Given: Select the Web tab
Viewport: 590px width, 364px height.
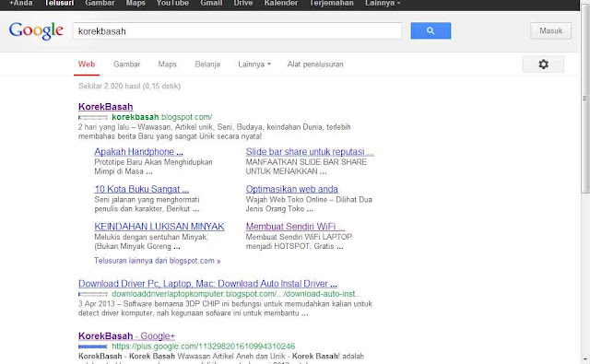Looking at the screenshot, I should tap(87, 65).
